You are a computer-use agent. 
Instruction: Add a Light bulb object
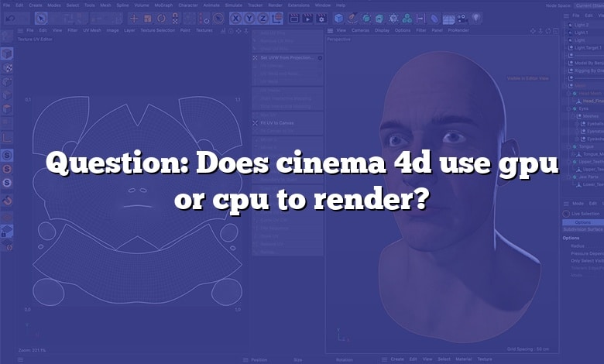coord(476,18)
